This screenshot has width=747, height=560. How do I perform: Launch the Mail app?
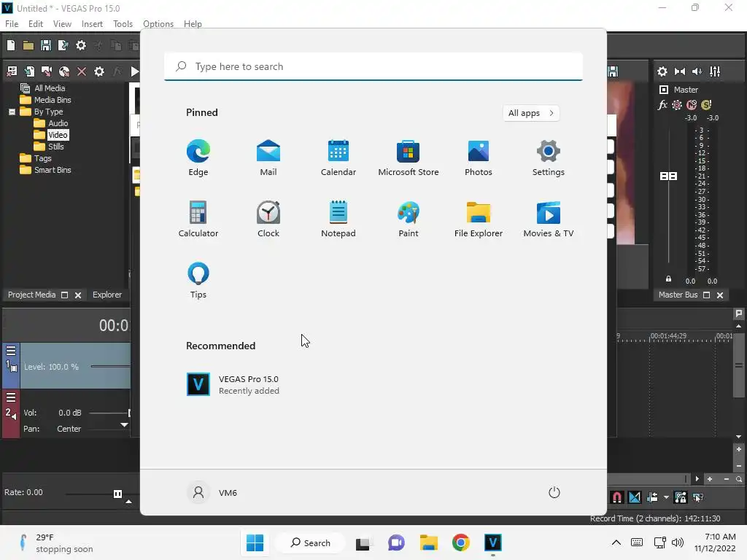coord(268,157)
